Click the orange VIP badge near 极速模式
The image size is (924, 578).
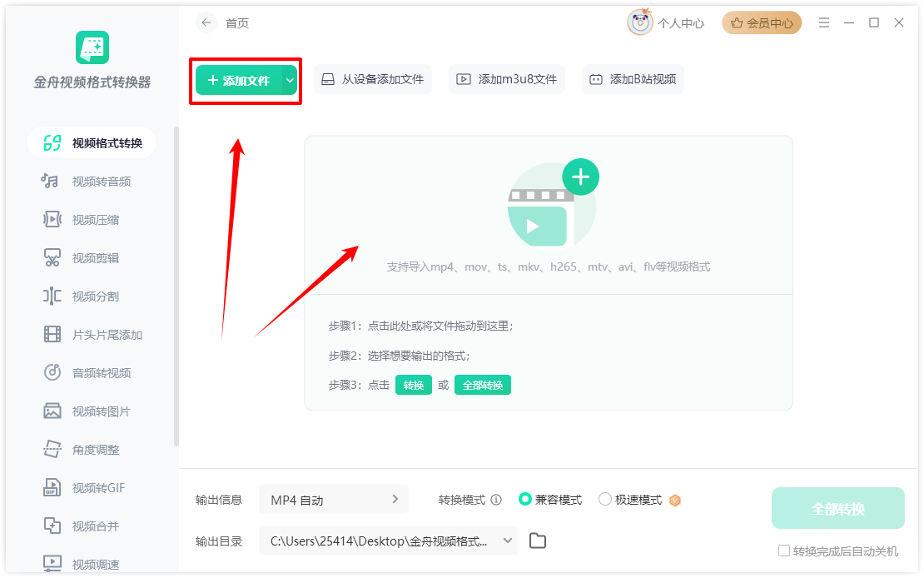[x=675, y=501]
